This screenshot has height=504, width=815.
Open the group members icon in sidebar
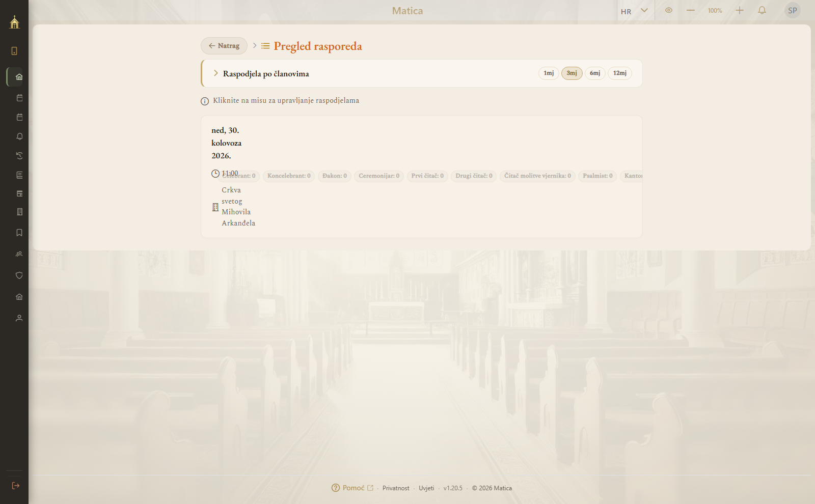click(19, 254)
